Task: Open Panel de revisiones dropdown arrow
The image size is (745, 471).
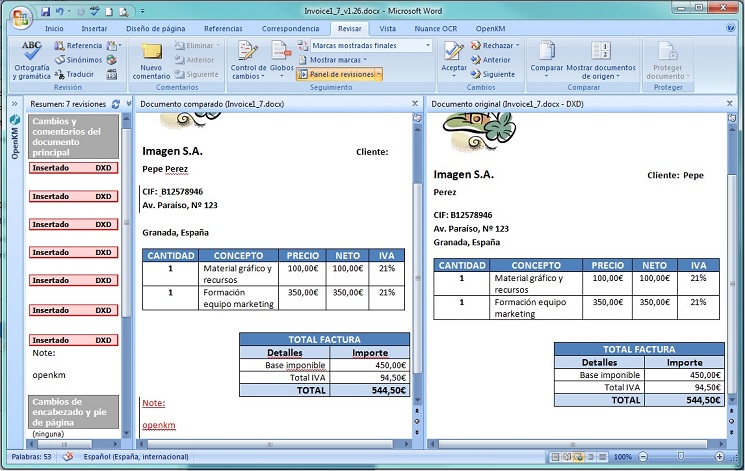Action: 379,74
